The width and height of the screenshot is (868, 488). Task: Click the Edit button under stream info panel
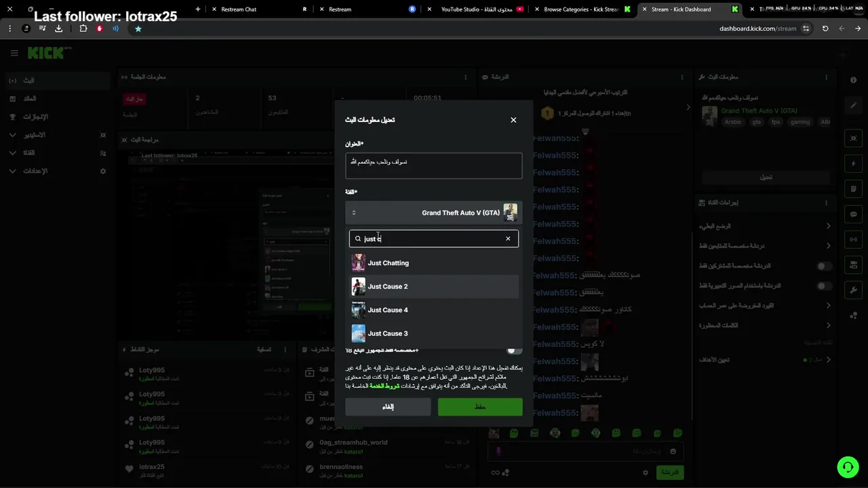point(766,178)
